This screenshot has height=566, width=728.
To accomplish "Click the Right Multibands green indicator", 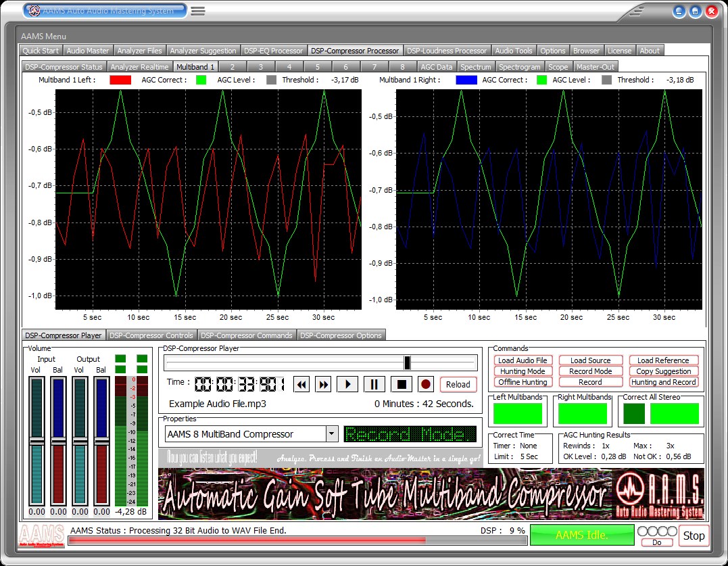I will tap(583, 414).
